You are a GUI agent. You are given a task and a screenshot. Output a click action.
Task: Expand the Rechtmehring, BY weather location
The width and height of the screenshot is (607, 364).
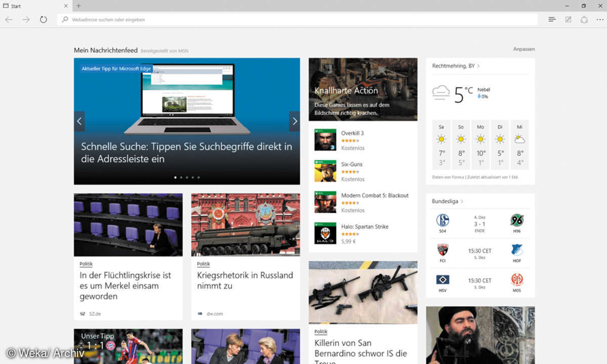pos(456,66)
